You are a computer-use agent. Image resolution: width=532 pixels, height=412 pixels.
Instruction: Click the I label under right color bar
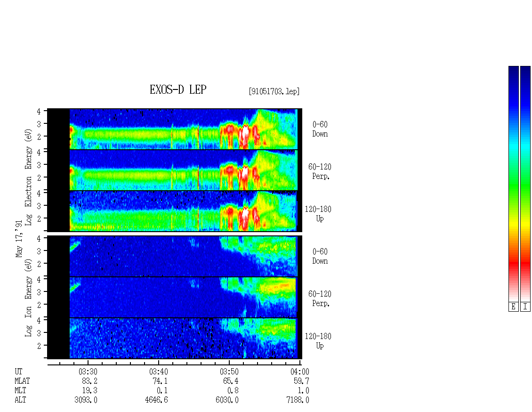(525, 307)
